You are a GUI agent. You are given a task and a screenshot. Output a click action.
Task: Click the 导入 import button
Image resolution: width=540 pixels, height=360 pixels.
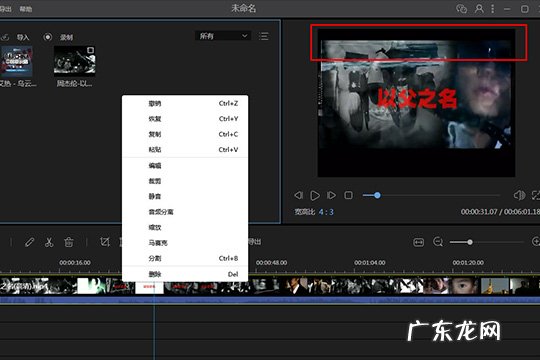coord(23,37)
